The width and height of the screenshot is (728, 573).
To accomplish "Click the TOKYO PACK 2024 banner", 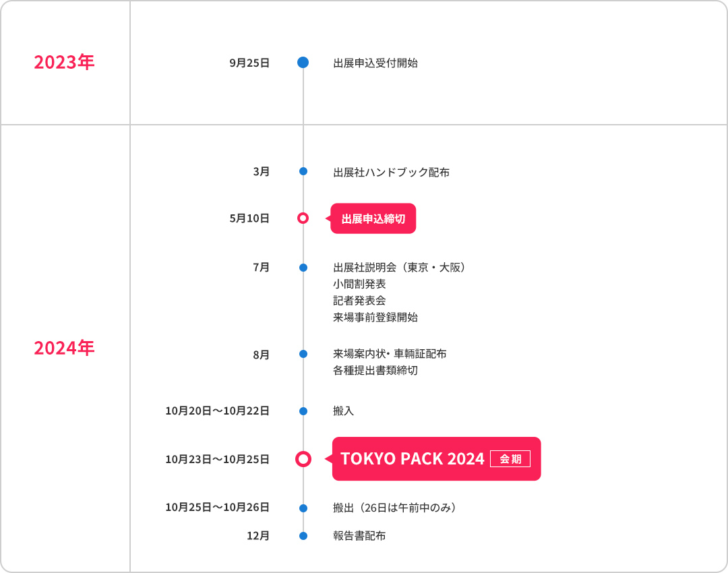I will [x=436, y=459].
